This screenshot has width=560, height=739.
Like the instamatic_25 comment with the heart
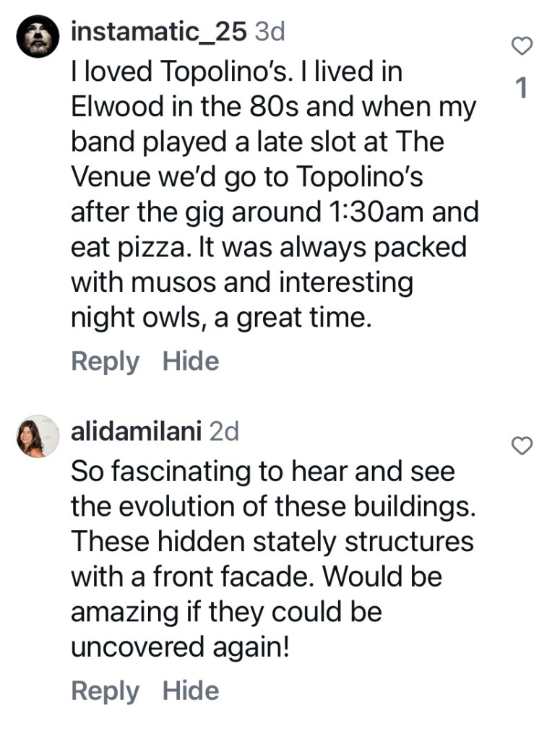tap(522, 47)
